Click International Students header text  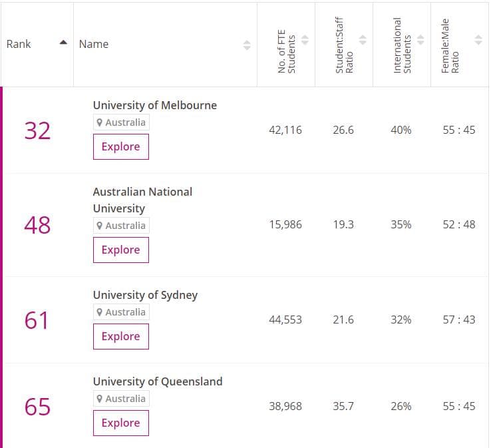pos(402,45)
